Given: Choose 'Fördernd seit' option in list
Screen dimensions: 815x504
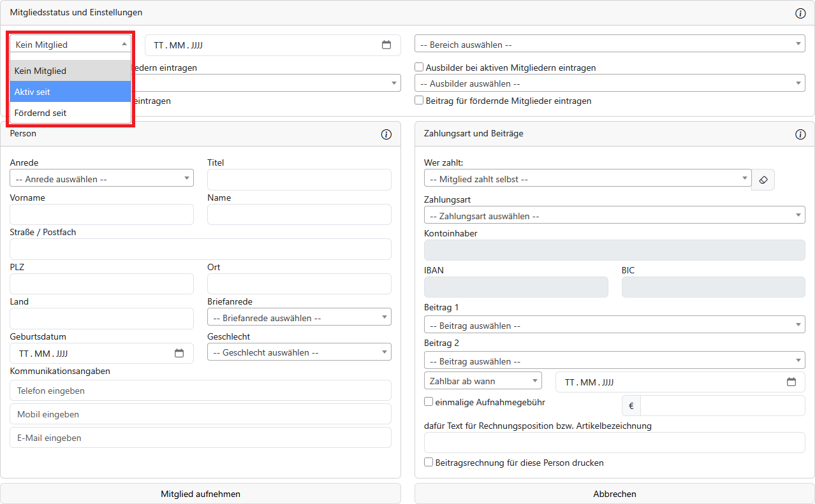Looking at the screenshot, I should pyautogui.click(x=70, y=113).
